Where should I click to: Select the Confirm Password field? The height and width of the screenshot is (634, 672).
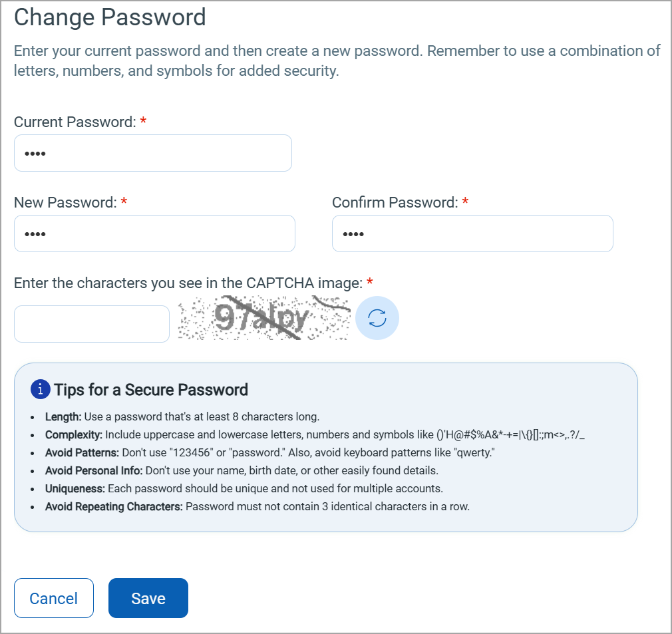coord(472,234)
